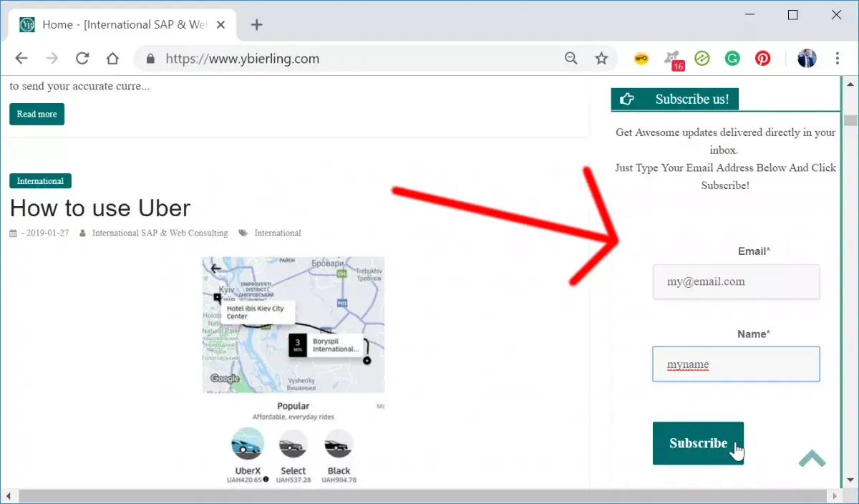This screenshot has width=859, height=504.
Task: Open the yellow key extension icon
Action: pyautogui.click(x=641, y=59)
